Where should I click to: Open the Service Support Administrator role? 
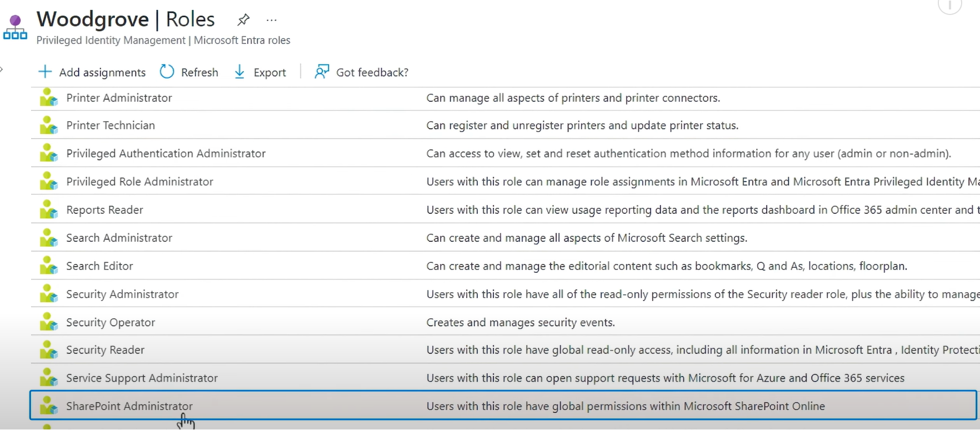(x=142, y=378)
